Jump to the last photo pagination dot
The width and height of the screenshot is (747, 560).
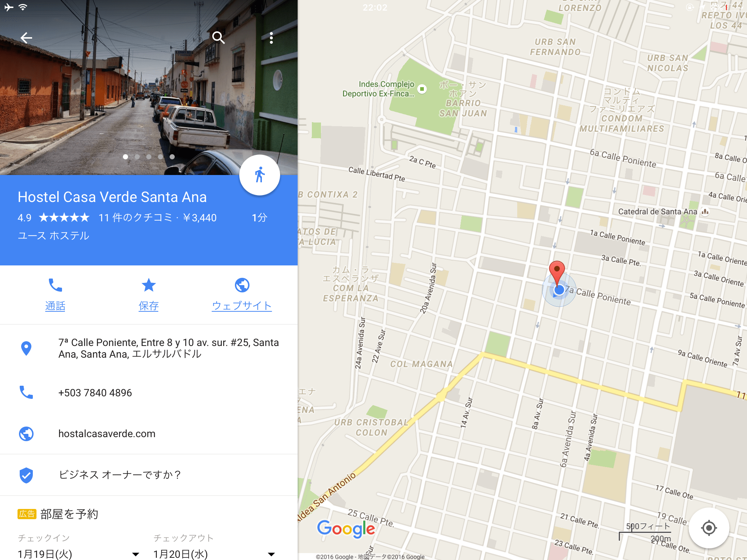click(x=172, y=157)
